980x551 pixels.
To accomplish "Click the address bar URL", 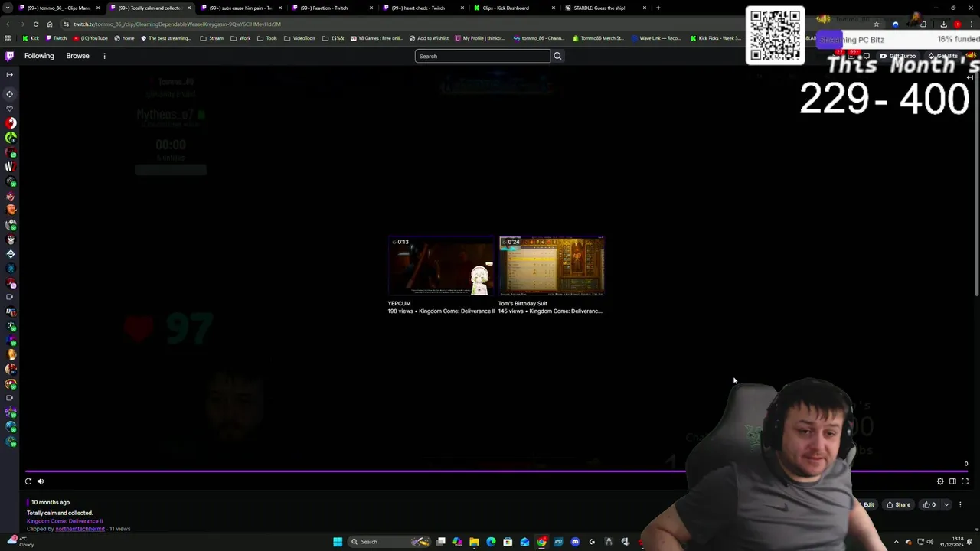I will coord(177,24).
